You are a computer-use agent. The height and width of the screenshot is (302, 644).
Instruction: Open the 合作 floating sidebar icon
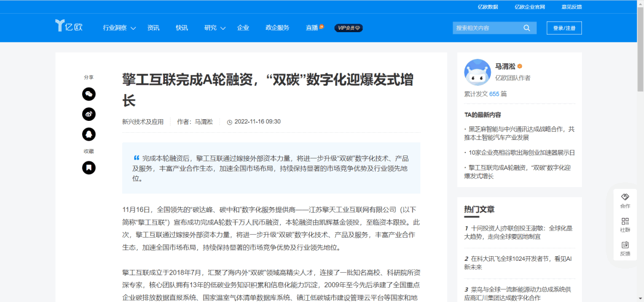(625, 201)
